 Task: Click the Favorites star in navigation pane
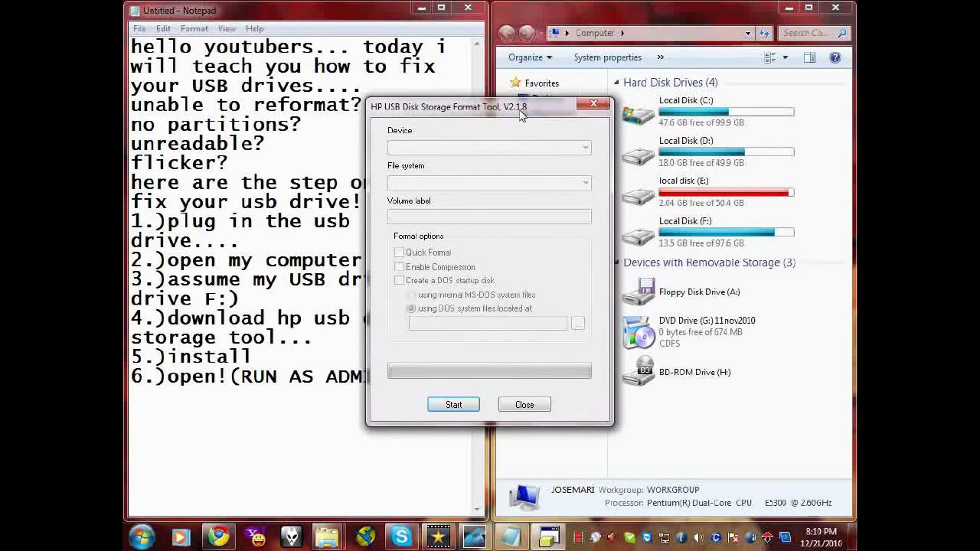click(x=515, y=83)
